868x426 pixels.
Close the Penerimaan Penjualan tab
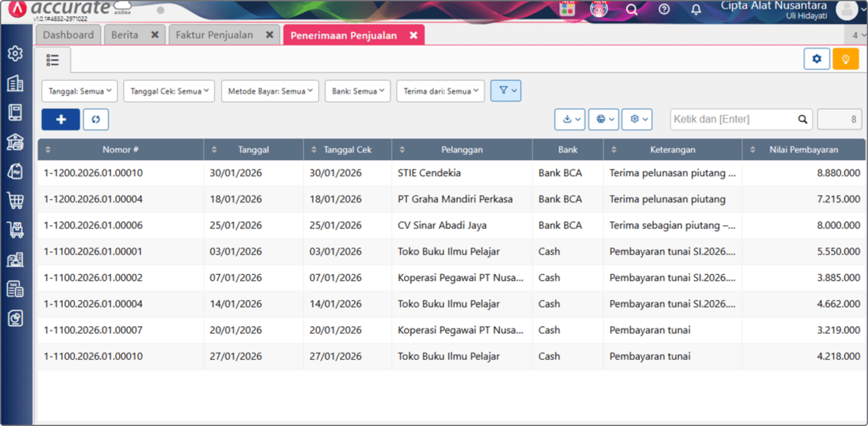coord(414,36)
